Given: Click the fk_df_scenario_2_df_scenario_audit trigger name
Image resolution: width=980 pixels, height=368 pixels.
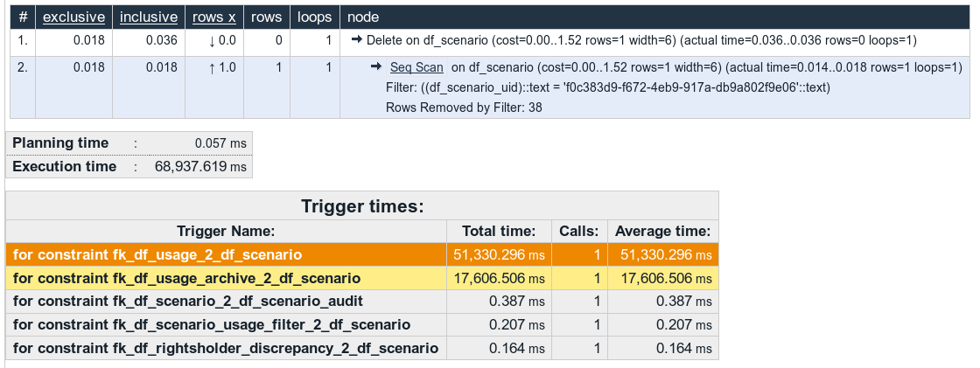Looking at the screenshot, I should point(188,302).
